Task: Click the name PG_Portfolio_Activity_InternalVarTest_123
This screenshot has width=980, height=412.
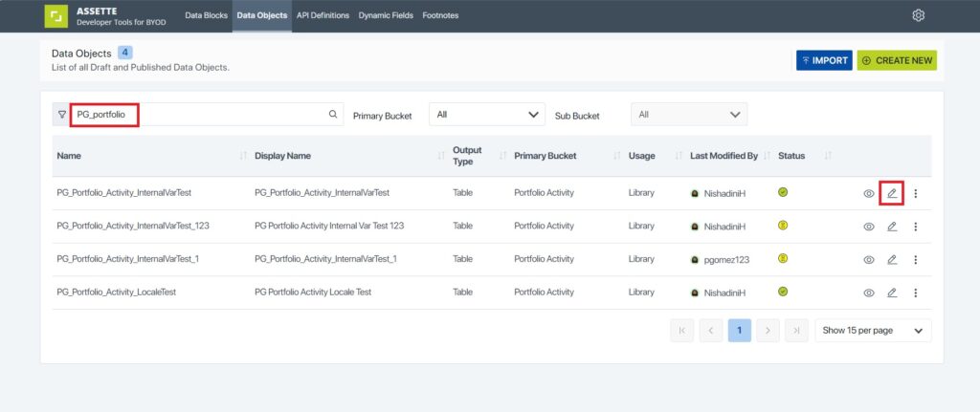Action: 133,226
